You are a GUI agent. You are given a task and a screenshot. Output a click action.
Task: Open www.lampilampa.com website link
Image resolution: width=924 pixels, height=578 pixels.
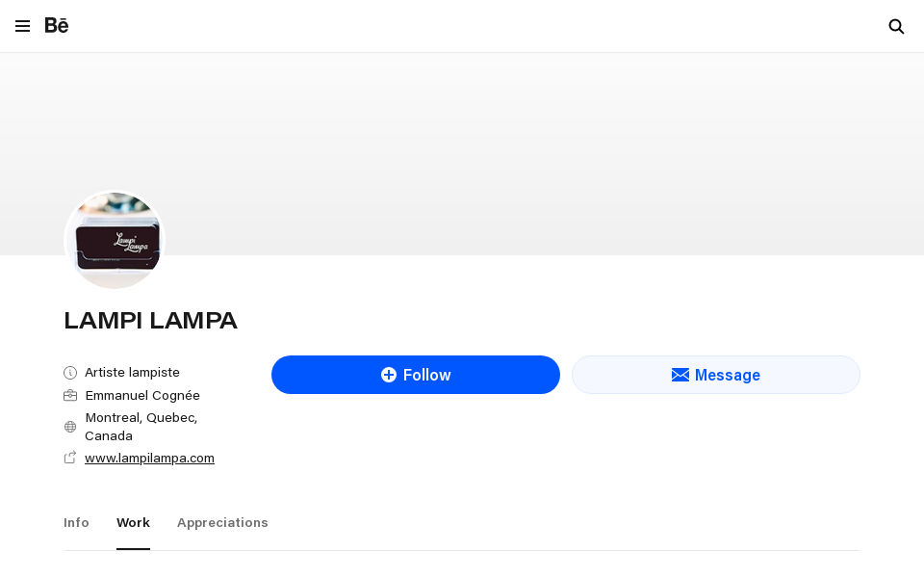pos(149,458)
